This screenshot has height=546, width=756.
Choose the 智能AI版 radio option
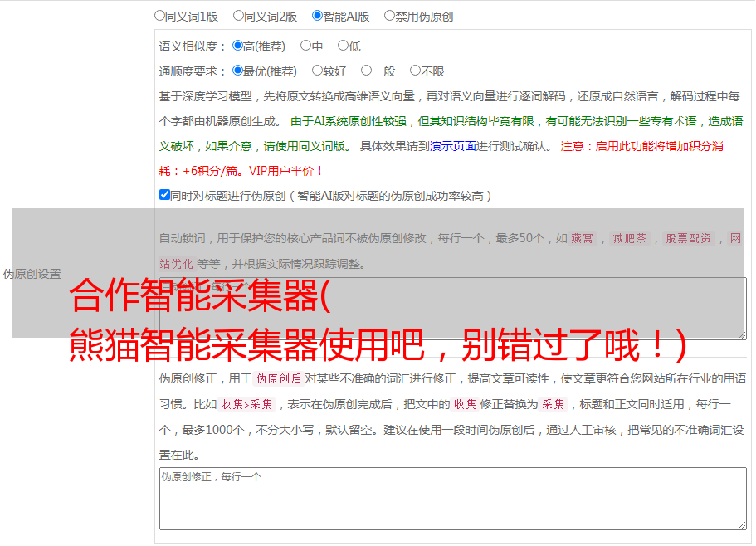click(x=317, y=16)
